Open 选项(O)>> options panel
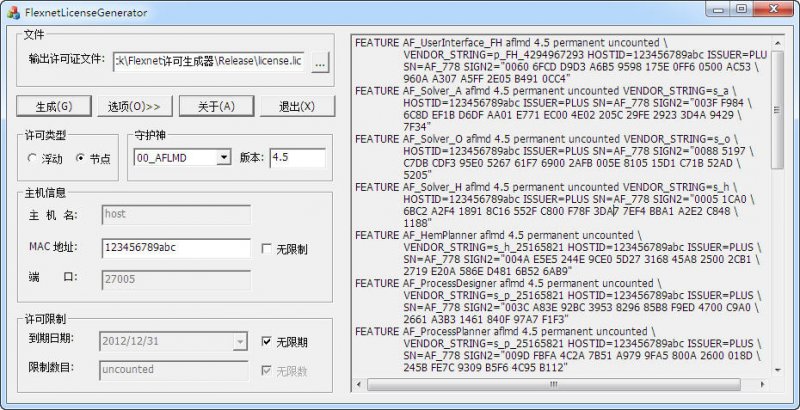 click(x=135, y=107)
